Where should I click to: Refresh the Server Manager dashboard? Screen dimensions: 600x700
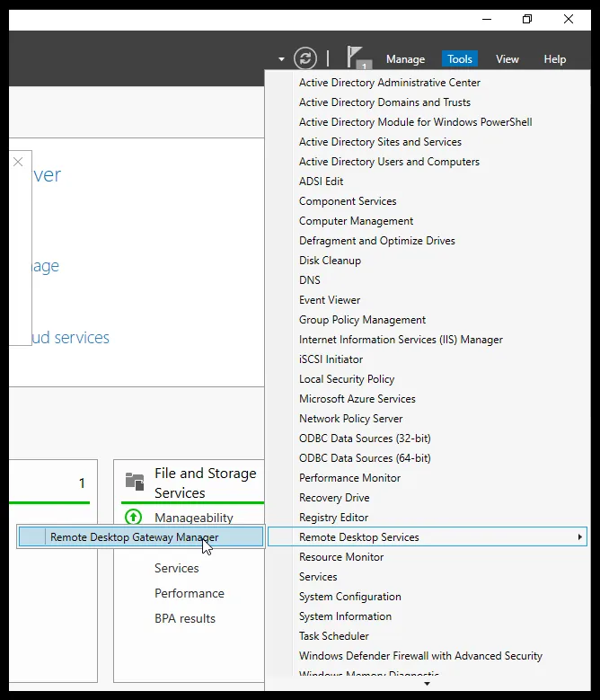coord(305,58)
